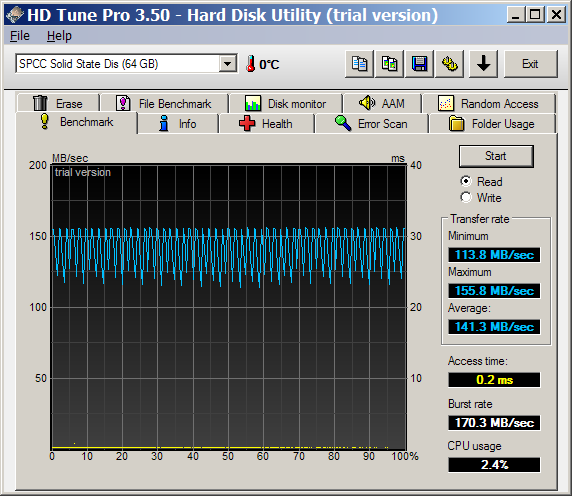This screenshot has width=572, height=496.
Task: Open the Erase tab with trash icon
Action: tap(58, 104)
